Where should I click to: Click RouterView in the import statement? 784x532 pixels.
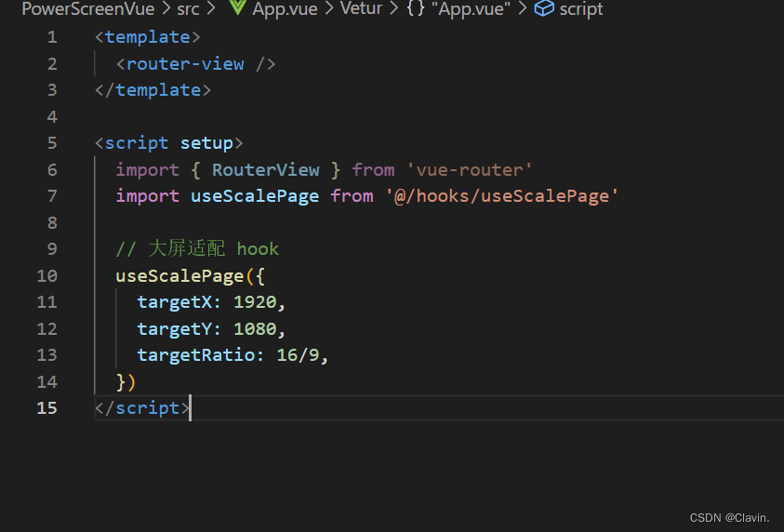pyautogui.click(x=265, y=170)
